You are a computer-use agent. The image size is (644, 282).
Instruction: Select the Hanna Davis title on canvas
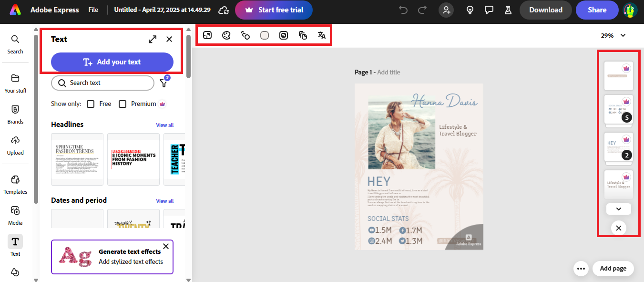coord(444,101)
